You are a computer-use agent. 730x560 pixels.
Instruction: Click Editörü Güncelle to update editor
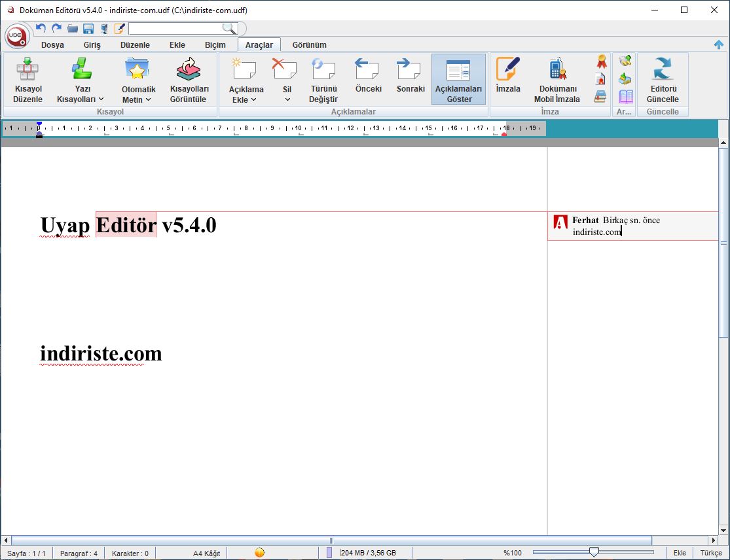(x=663, y=80)
